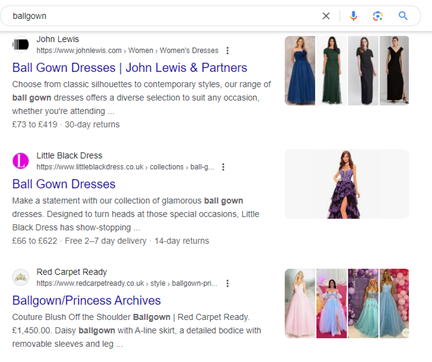Click the johnlewis.com URL breadcrumb
The height and width of the screenshot is (362, 432).
click(x=127, y=50)
